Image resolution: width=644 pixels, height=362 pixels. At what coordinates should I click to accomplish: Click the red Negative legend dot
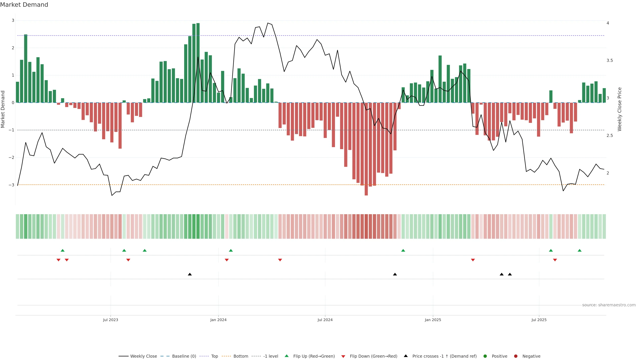point(516,356)
